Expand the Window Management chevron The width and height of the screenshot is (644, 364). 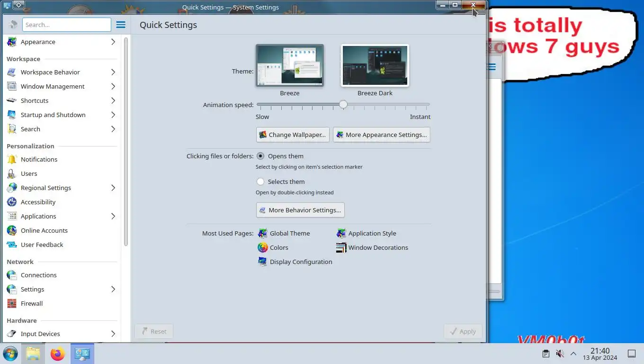[x=113, y=86]
